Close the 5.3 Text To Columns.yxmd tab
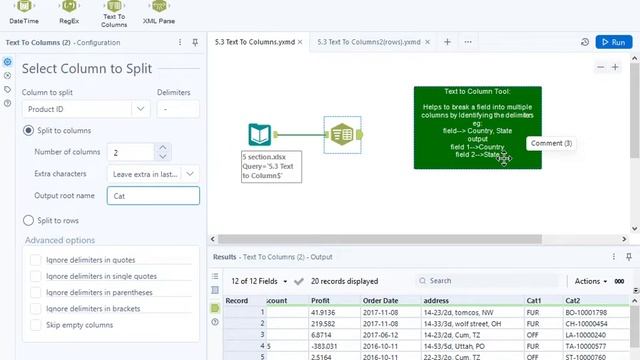Screen dimensions: 640x360 (x=300, y=42)
